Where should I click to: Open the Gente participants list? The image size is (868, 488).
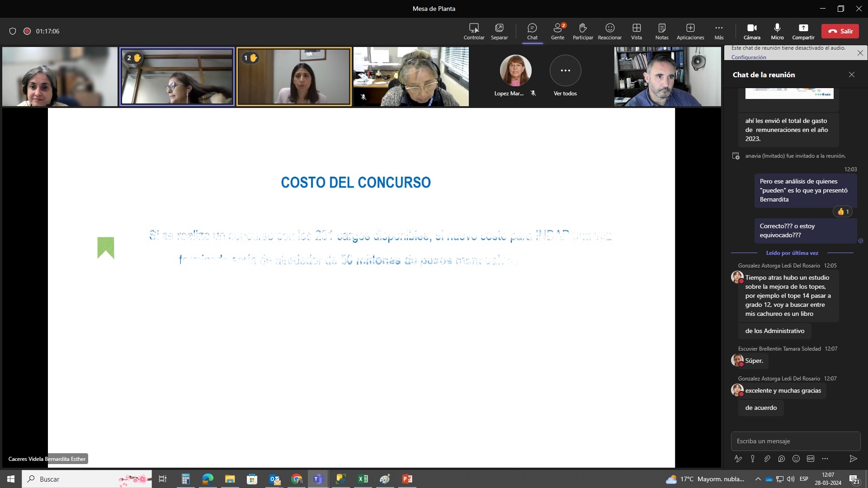(557, 31)
